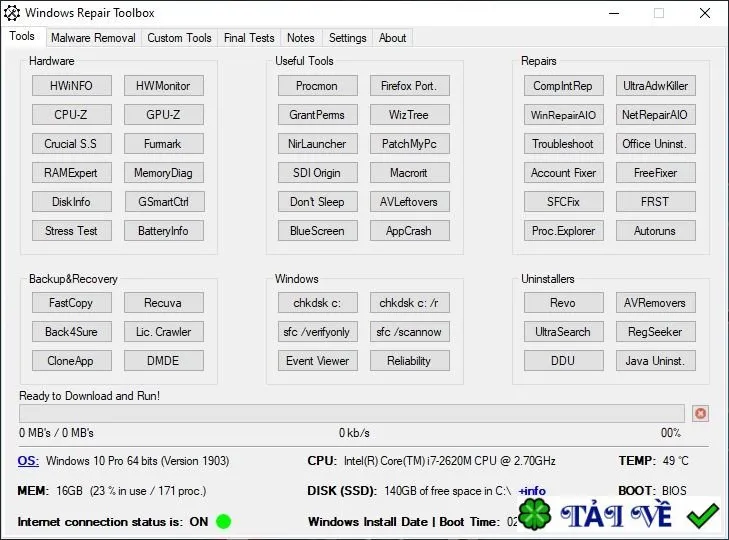
Task: Launch Autoruns
Action: coord(656,231)
